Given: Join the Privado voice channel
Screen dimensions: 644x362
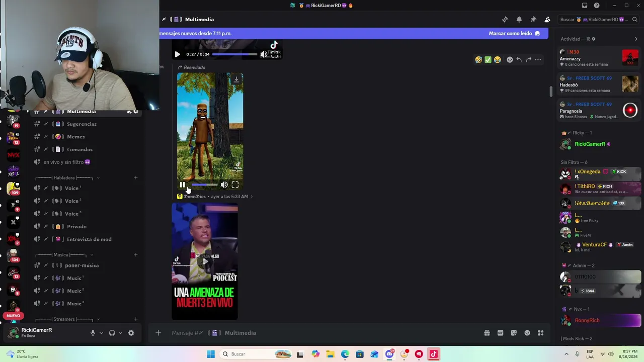Looking at the screenshot, I should [x=76, y=227].
